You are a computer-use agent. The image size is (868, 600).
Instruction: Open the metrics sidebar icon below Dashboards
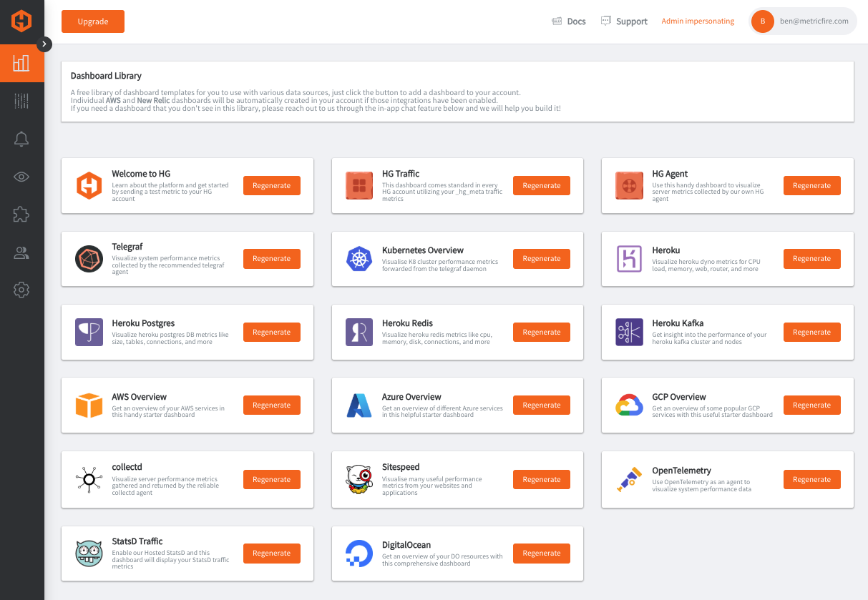click(x=21, y=101)
